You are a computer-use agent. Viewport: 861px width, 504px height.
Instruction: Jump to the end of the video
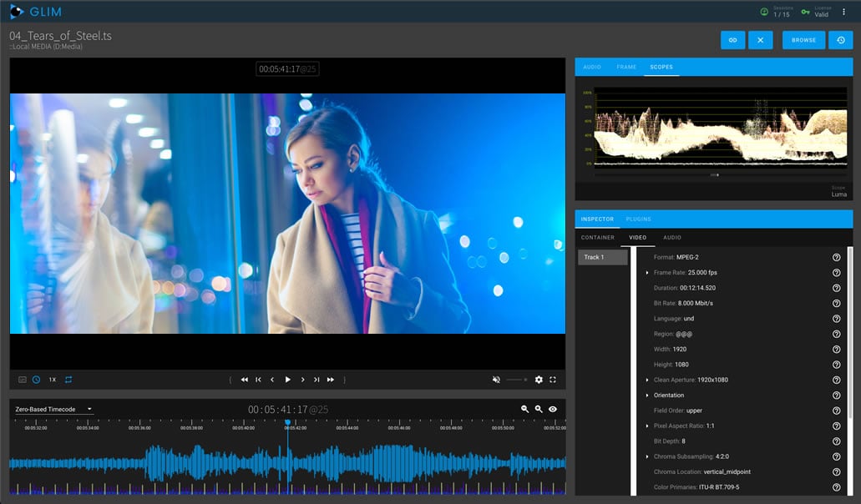(317, 380)
